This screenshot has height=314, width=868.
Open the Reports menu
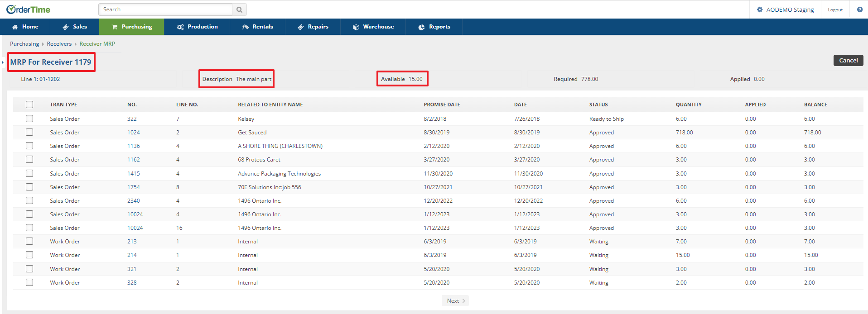pos(434,27)
